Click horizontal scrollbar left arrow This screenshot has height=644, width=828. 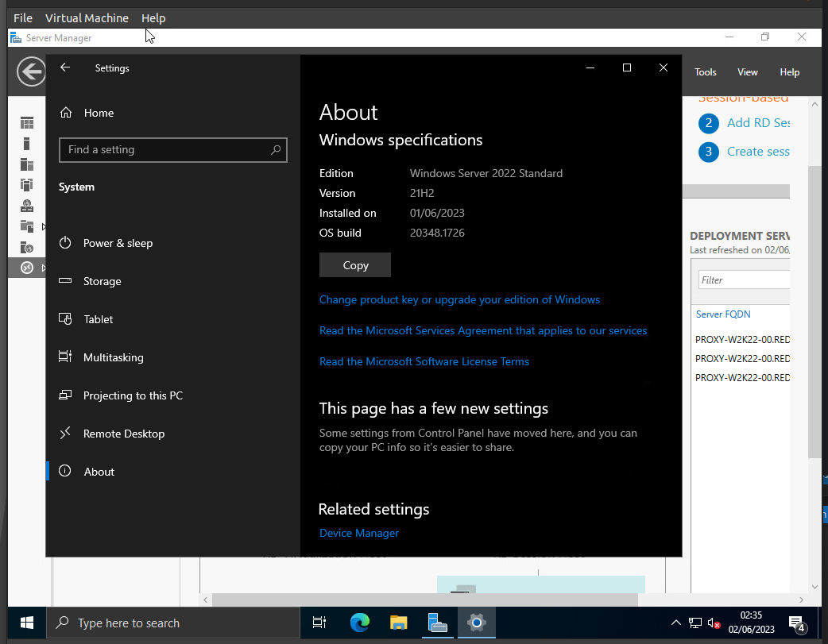pyautogui.click(x=206, y=600)
